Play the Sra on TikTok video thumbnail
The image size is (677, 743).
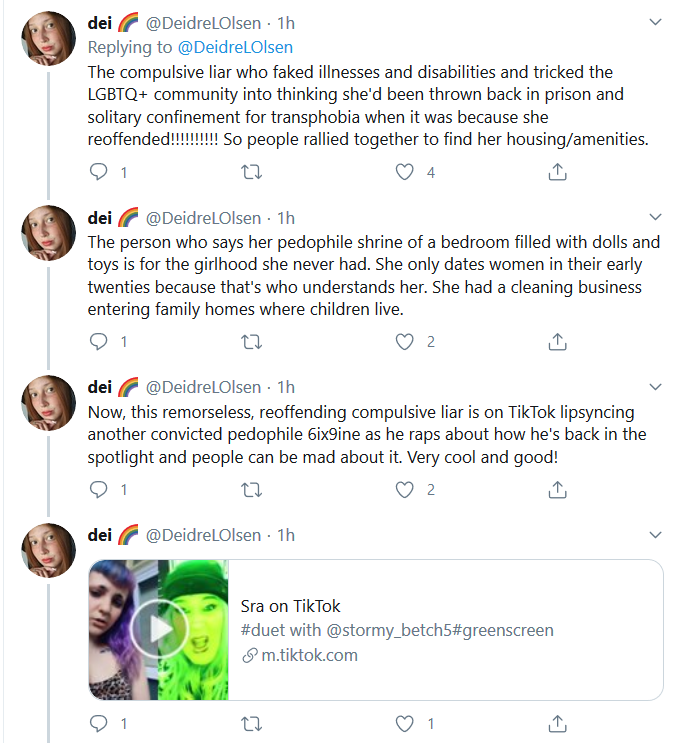159,629
